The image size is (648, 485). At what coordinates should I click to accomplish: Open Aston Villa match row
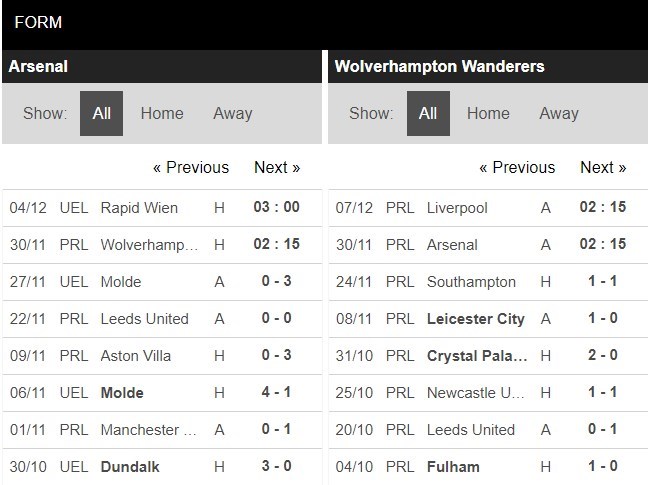(x=136, y=356)
